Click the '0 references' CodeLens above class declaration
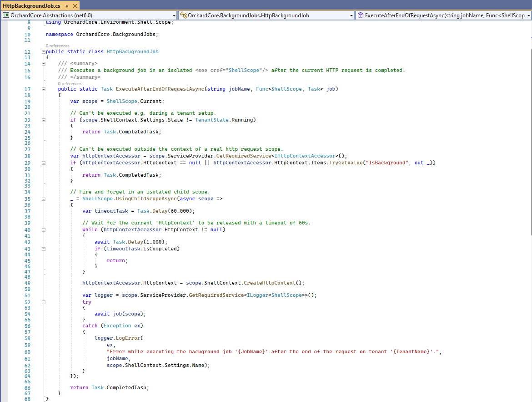This screenshot has width=532, height=402. pyautogui.click(x=58, y=46)
